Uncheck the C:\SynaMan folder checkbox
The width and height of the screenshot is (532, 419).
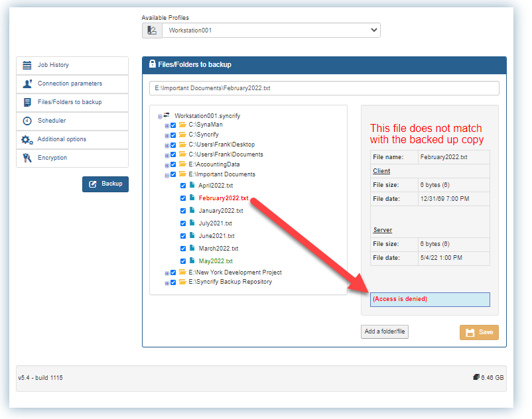click(x=173, y=125)
